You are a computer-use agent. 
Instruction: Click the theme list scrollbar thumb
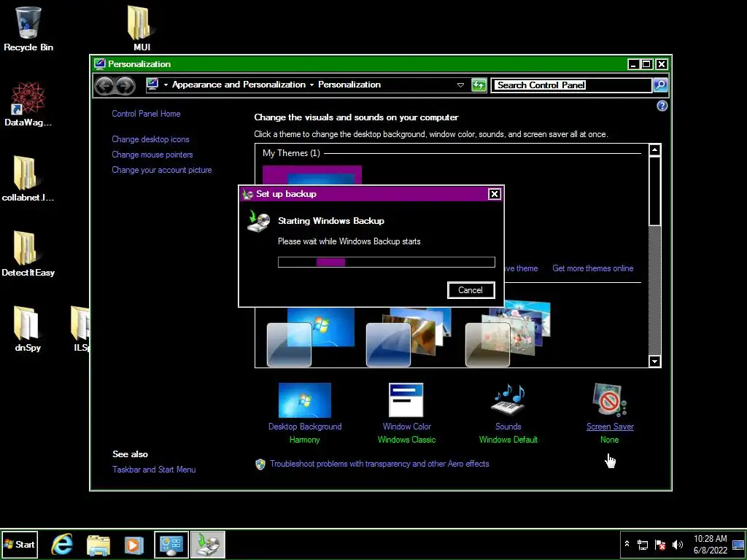pyautogui.click(x=654, y=190)
